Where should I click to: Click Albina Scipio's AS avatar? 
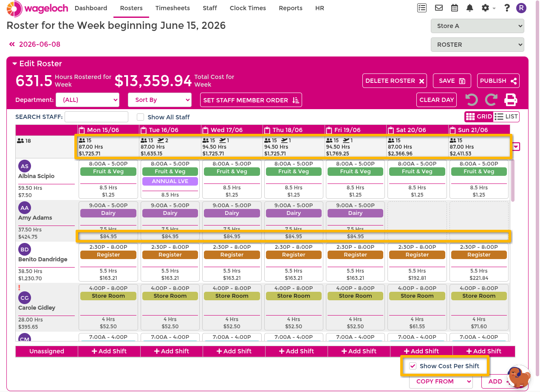25,166
